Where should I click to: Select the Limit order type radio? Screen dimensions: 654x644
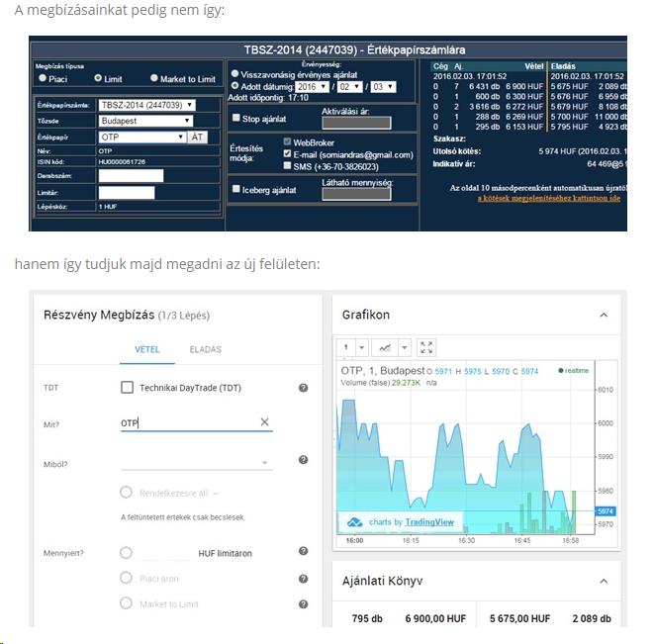point(98,78)
